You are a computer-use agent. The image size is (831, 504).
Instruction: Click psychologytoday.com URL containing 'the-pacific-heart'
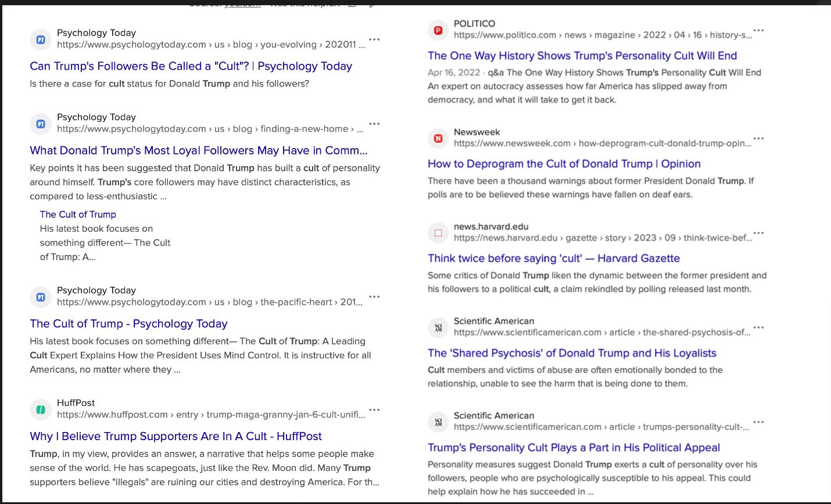pos(210,302)
